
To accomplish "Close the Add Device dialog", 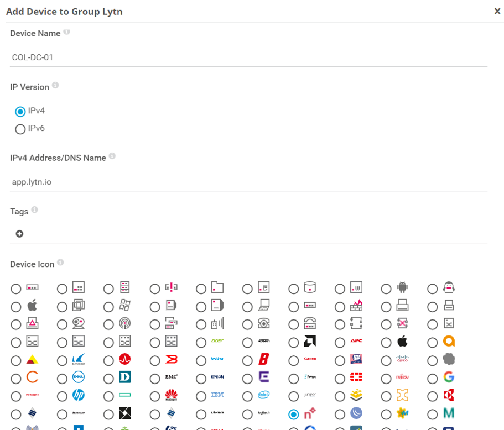I will [497, 11].
